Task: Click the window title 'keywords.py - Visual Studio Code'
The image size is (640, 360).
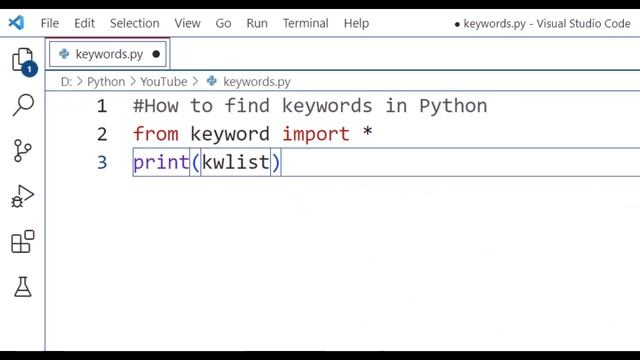Action: click(x=547, y=24)
